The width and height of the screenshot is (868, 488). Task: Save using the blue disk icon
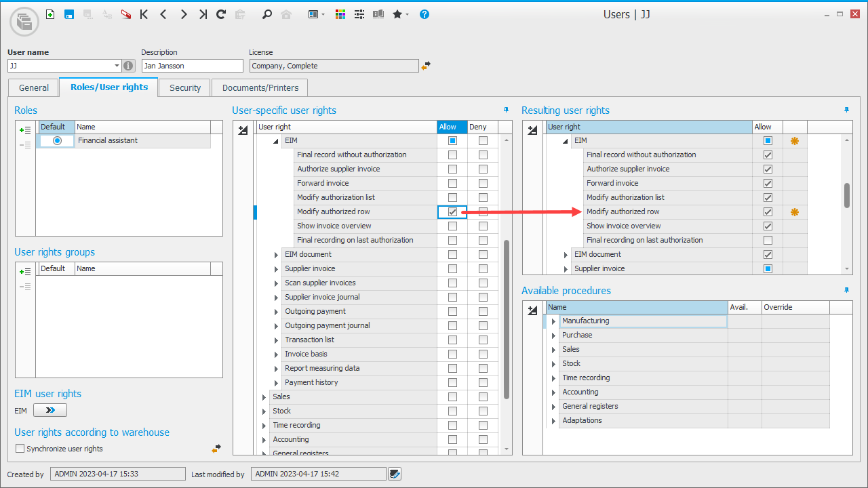pos(69,14)
